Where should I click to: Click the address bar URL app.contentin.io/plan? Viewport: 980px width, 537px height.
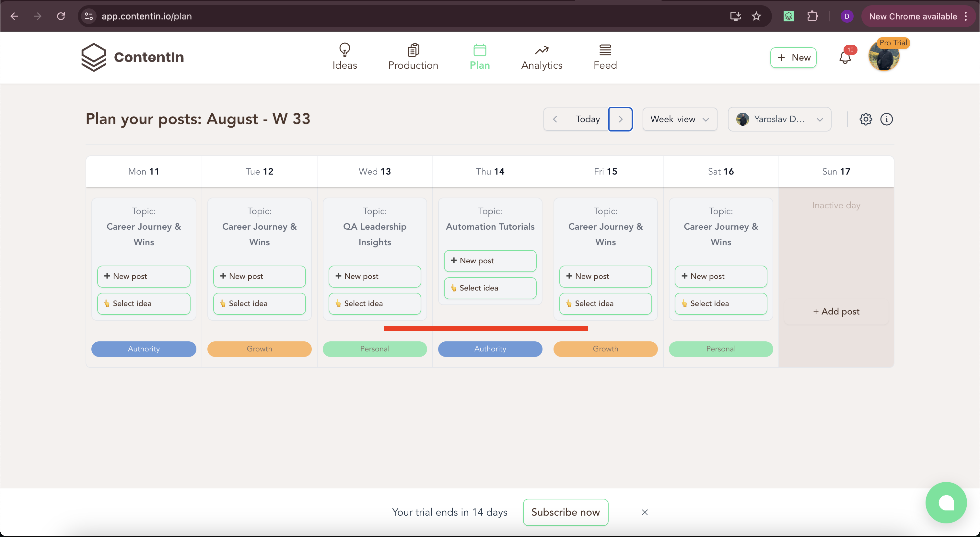point(146,16)
